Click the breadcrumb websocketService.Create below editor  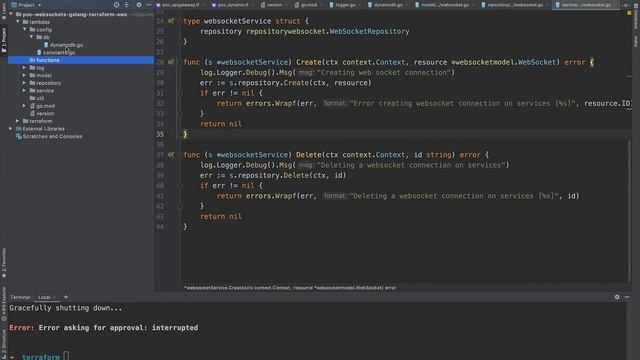tap(290, 288)
